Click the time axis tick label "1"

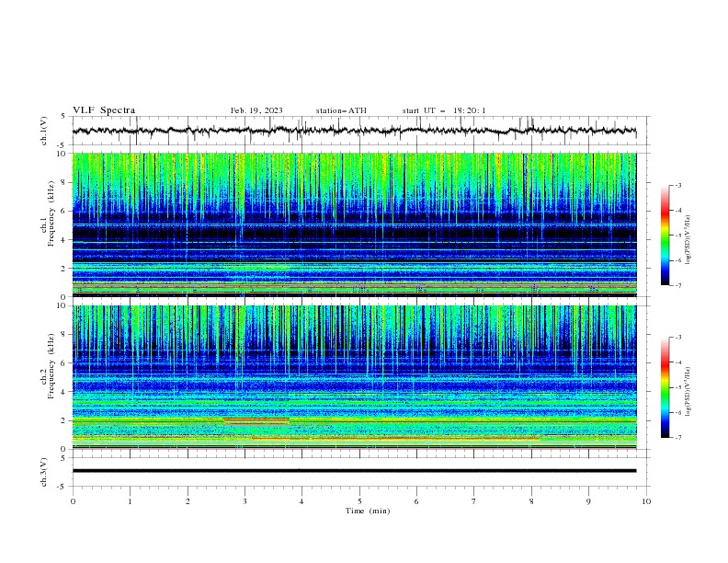click(x=130, y=501)
